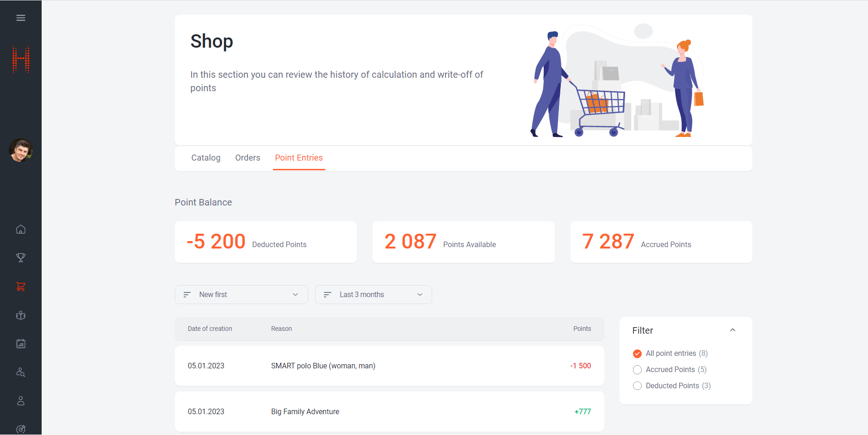Open the calendar sidebar icon

(21, 344)
